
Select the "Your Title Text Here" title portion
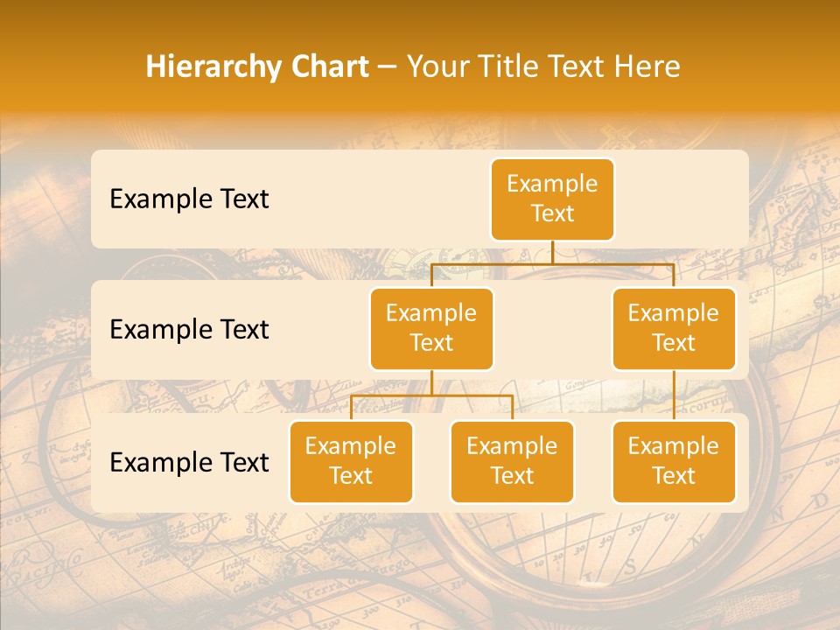pos(542,66)
